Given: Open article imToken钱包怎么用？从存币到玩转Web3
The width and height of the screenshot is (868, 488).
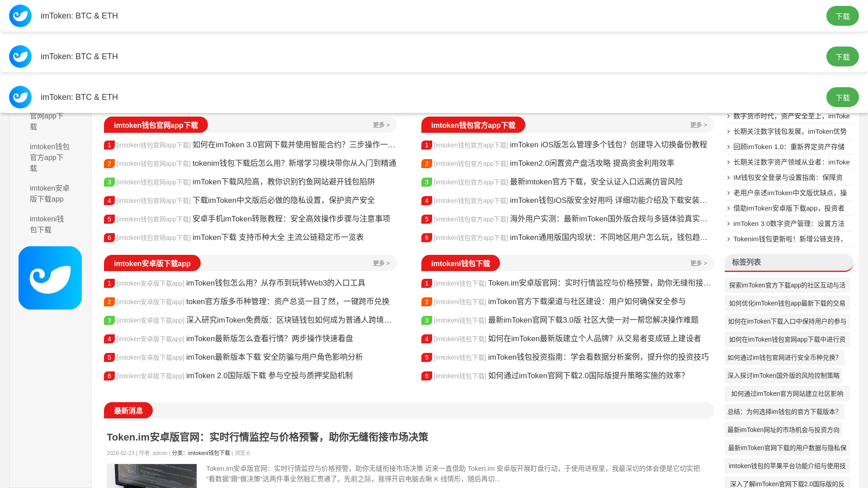Looking at the screenshot, I should click(x=276, y=283).
